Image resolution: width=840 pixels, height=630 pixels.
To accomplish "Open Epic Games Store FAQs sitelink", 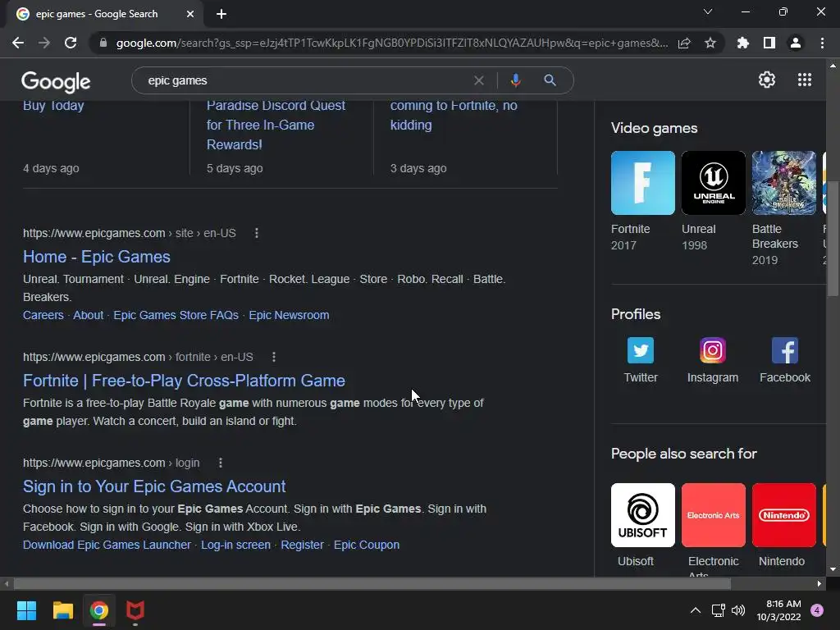I will pyautogui.click(x=176, y=315).
